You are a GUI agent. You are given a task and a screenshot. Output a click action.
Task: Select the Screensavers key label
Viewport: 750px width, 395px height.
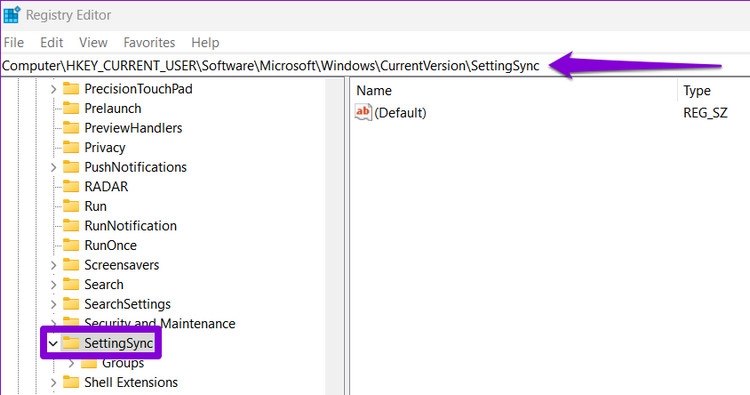(x=121, y=265)
